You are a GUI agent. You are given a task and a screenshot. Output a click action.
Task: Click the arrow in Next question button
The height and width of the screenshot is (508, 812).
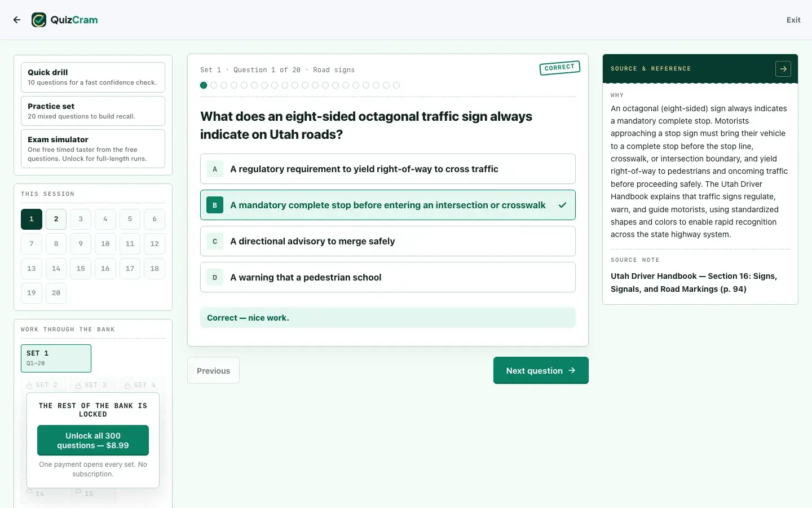point(572,370)
